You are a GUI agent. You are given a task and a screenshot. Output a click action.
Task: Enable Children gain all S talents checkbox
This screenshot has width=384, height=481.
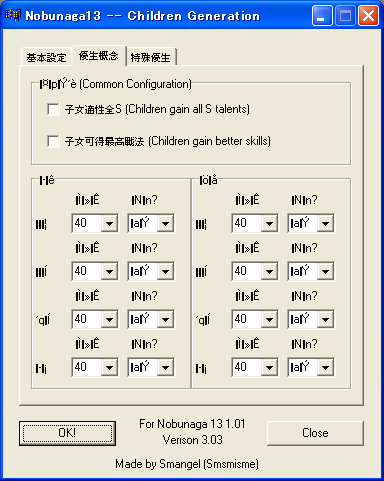pos(53,109)
